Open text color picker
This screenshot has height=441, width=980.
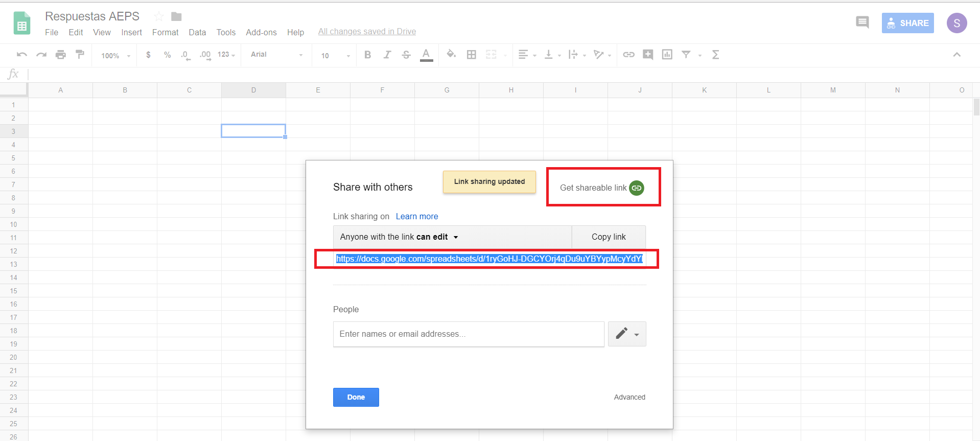tap(426, 55)
